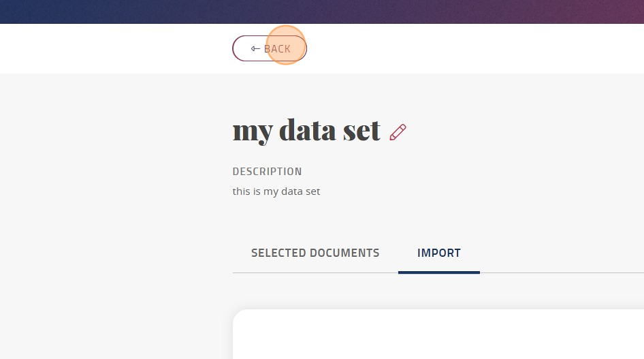Click the tab divider line right of Import
The width and height of the screenshot is (644, 359).
(x=562, y=272)
